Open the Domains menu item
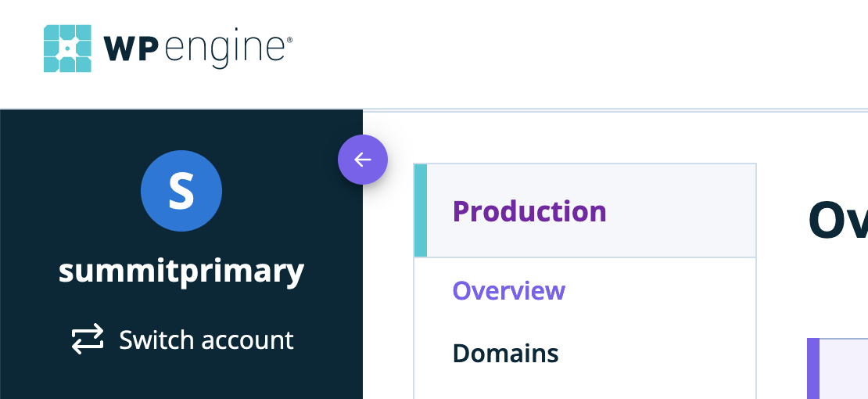This screenshot has width=868, height=399. pos(505,353)
